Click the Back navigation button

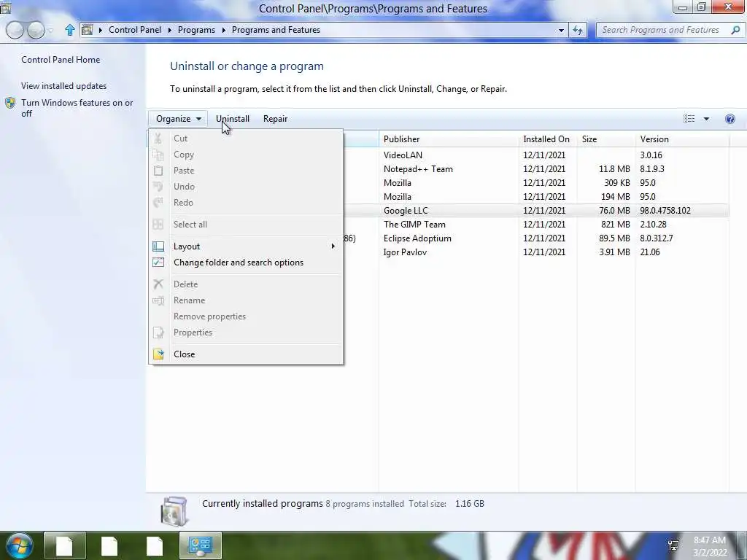pos(15,30)
